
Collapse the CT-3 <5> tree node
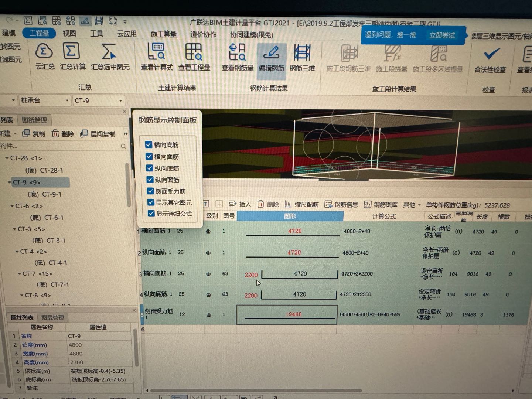click(14, 229)
